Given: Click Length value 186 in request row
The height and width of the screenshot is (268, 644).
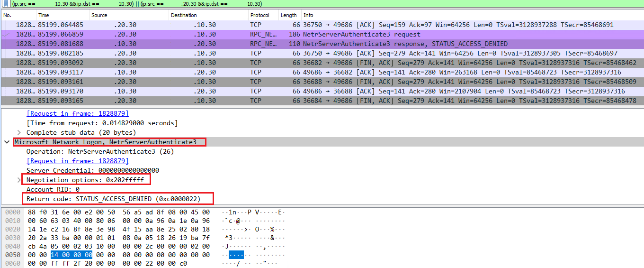Looking at the screenshot, I should (294, 34).
